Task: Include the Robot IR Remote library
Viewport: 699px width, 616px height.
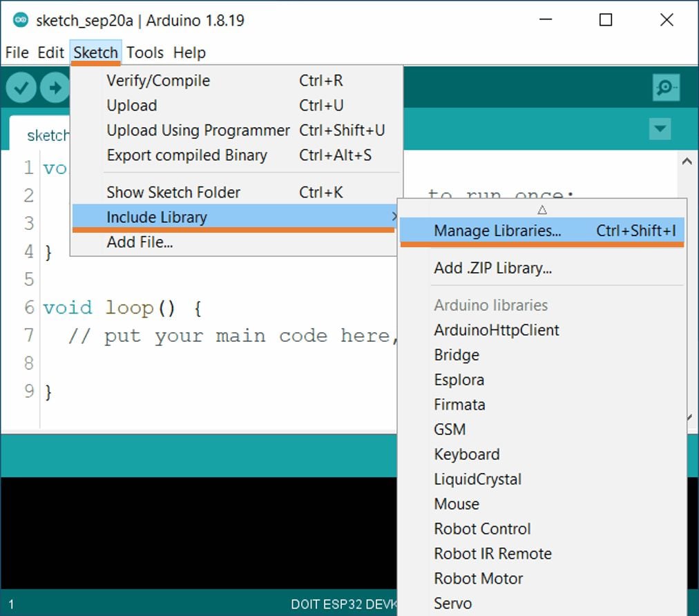Action: pos(492,553)
